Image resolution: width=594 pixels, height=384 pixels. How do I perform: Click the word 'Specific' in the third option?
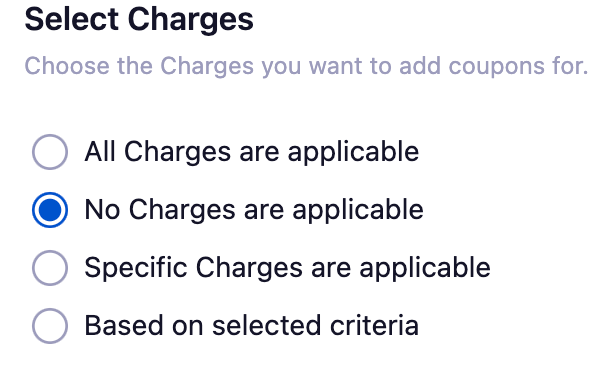(136, 268)
